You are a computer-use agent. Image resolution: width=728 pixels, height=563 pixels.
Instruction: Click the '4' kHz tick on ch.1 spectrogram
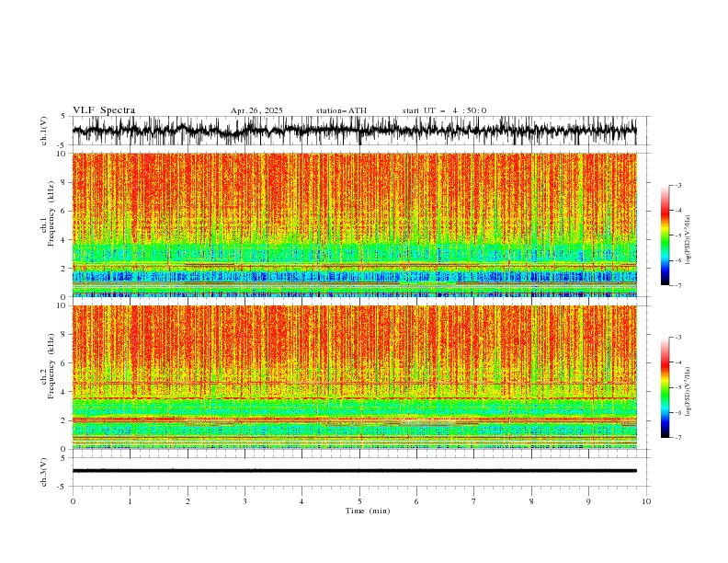point(64,240)
